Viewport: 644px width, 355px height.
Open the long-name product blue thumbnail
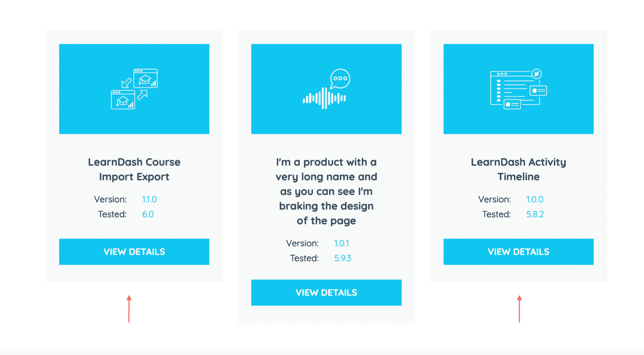coord(326,89)
